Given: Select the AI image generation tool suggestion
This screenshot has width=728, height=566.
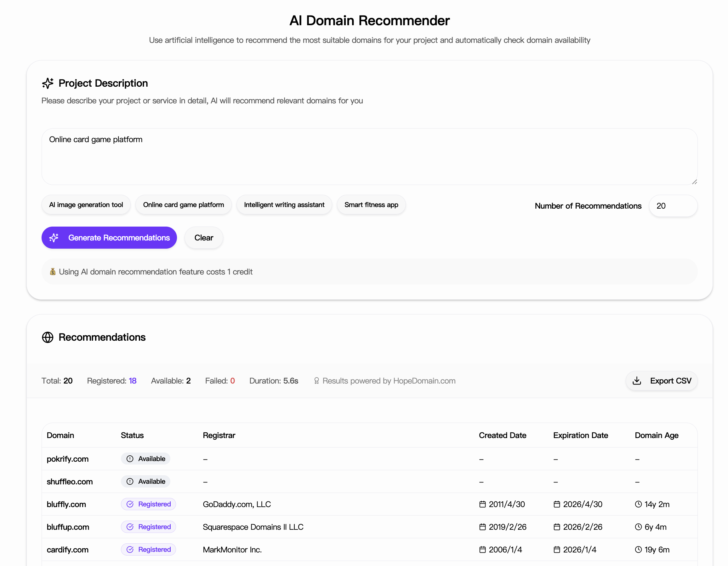Looking at the screenshot, I should pyautogui.click(x=86, y=205).
